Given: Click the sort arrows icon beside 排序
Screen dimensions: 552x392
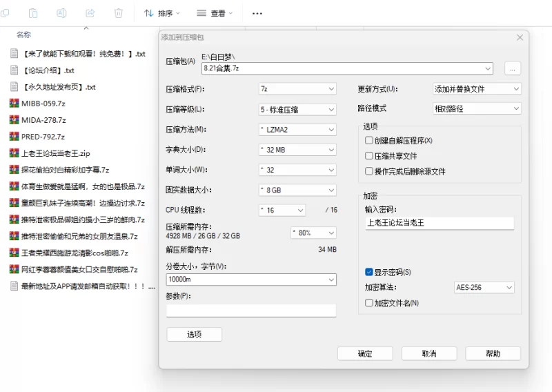Looking at the screenshot, I should tap(148, 13).
